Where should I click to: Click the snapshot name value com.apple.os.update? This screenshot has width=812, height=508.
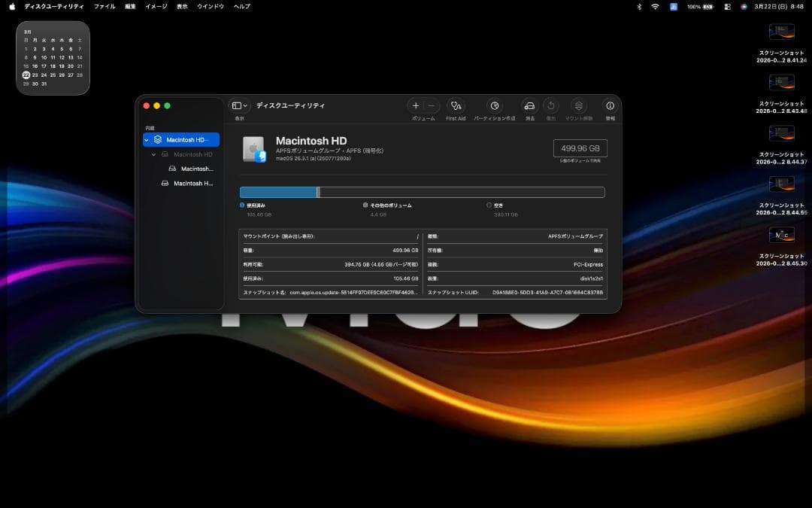pyautogui.click(x=353, y=293)
